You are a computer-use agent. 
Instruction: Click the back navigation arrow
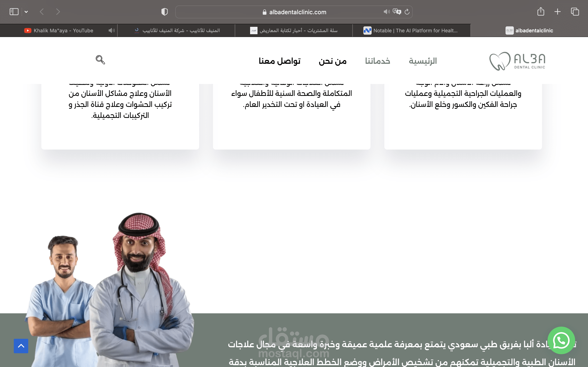click(x=42, y=12)
